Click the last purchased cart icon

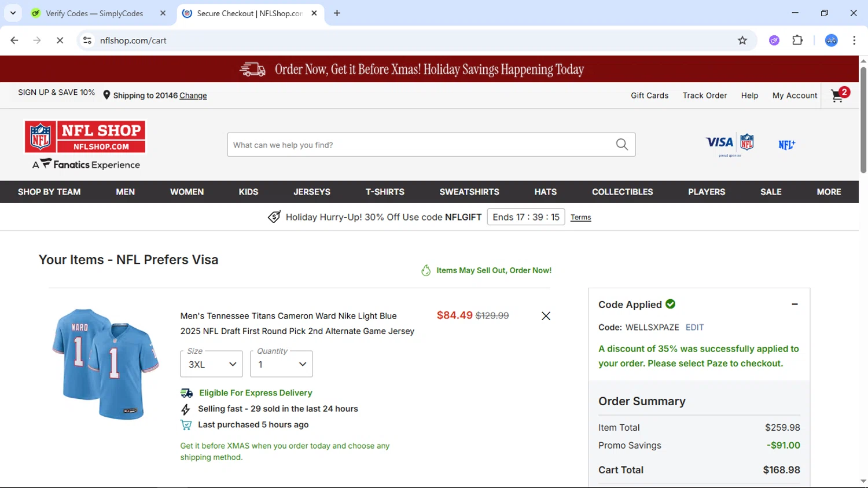[x=186, y=425]
